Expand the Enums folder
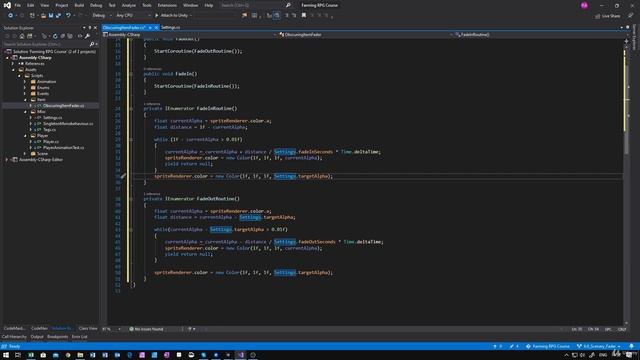The width and height of the screenshot is (640, 360). pyautogui.click(x=25, y=88)
